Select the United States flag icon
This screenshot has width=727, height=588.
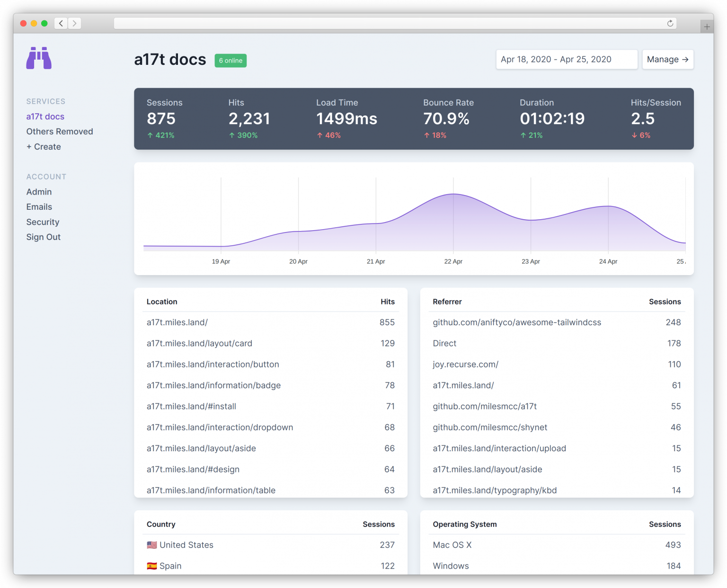[151, 545]
